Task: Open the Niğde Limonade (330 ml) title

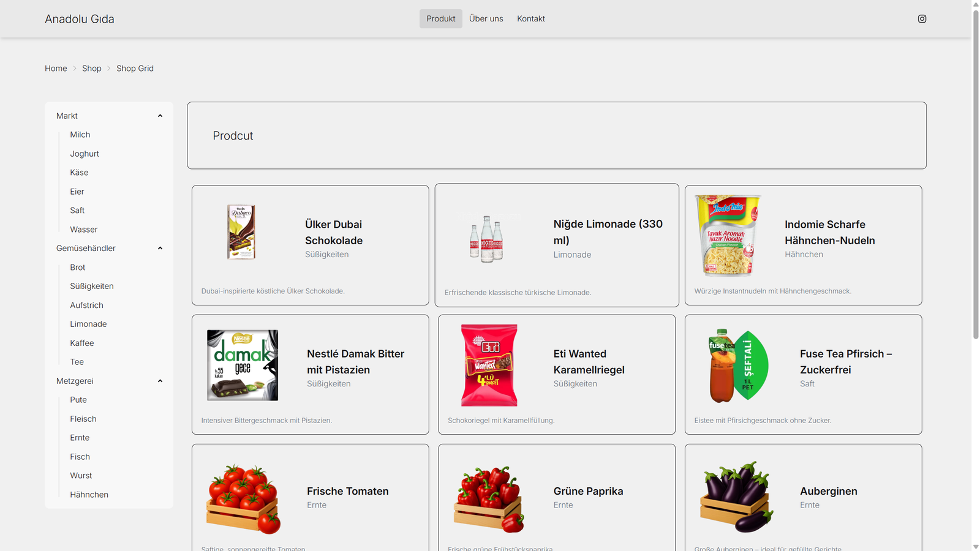Action: pos(608,232)
